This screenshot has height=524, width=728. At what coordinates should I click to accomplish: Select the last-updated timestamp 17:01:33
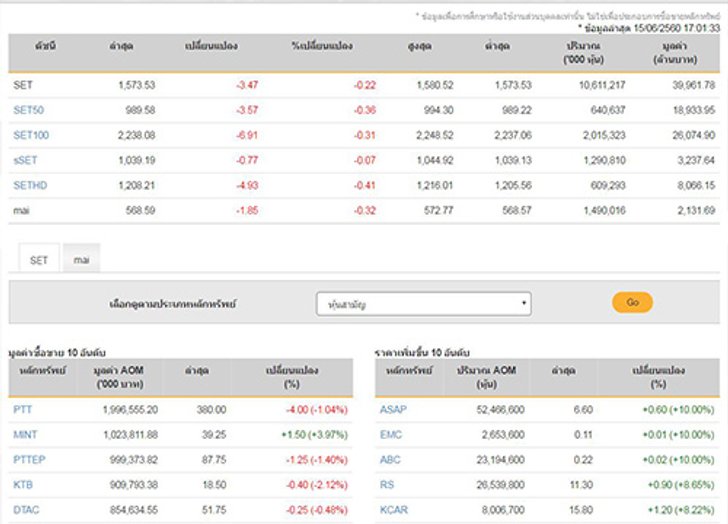pyautogui.click(x=701, y=28)
